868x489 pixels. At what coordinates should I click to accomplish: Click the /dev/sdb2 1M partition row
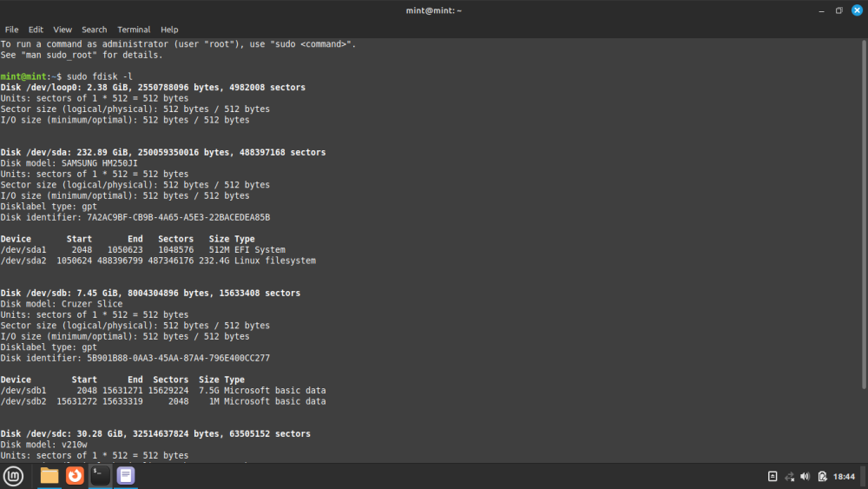[163, 401]
